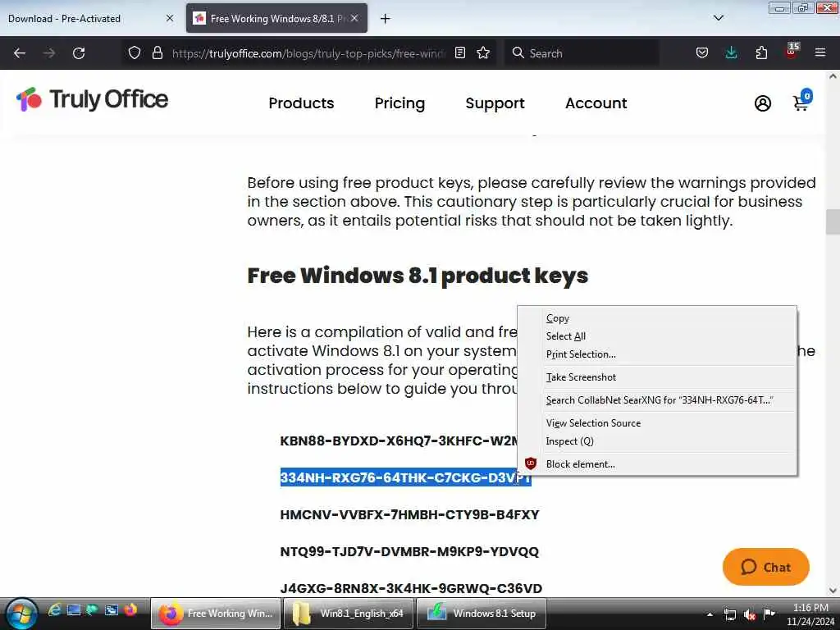
Task: Click the uBlock Origin toolbar icon
Action: coord(792,51)
